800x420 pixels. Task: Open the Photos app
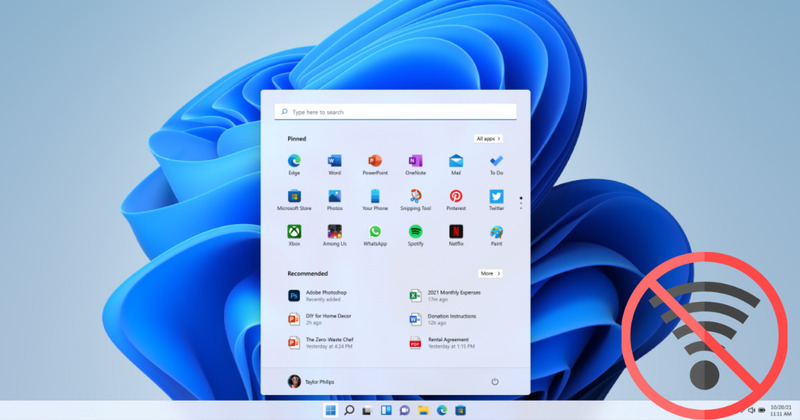pos(334,200)
